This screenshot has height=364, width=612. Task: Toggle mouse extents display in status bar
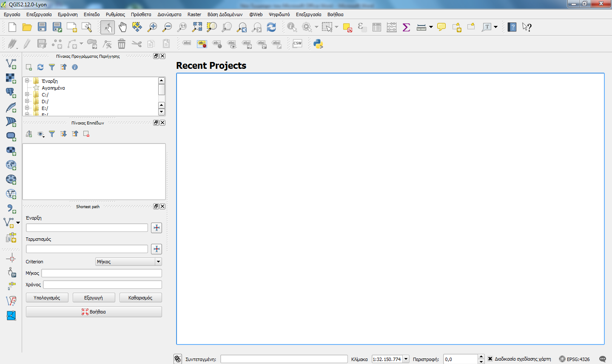(178, 359)
